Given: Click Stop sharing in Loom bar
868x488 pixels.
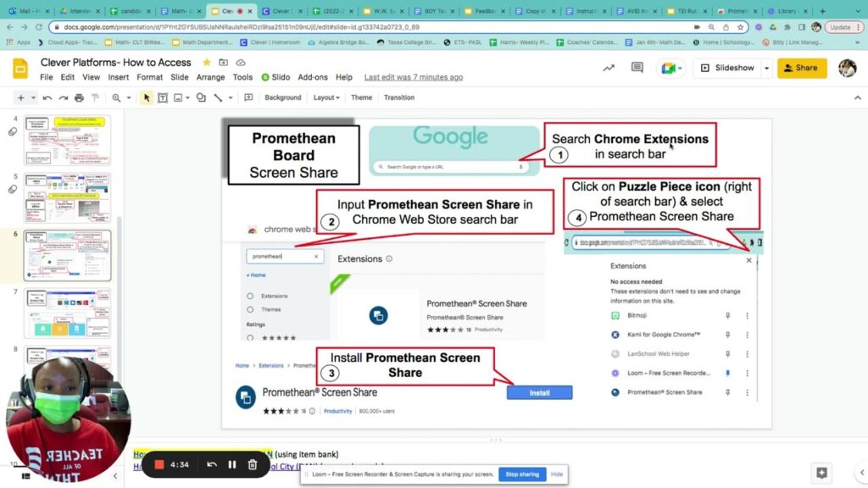Looking at the screenshot, I should 522,474.
